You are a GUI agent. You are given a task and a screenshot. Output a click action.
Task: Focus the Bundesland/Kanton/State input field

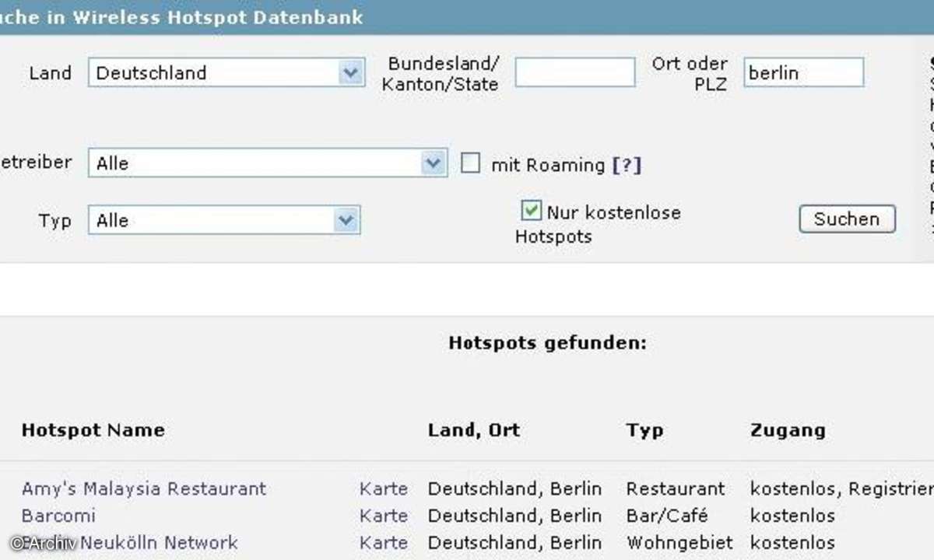point(575,72)
